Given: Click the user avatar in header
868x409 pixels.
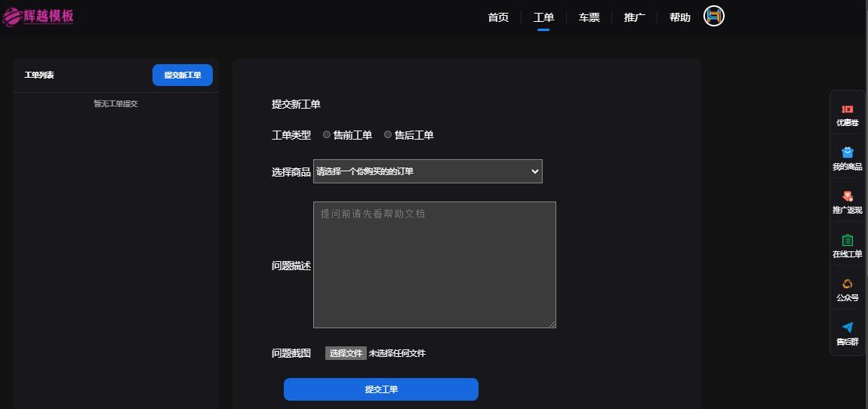Looking at the screenshot, I should 714,17.
